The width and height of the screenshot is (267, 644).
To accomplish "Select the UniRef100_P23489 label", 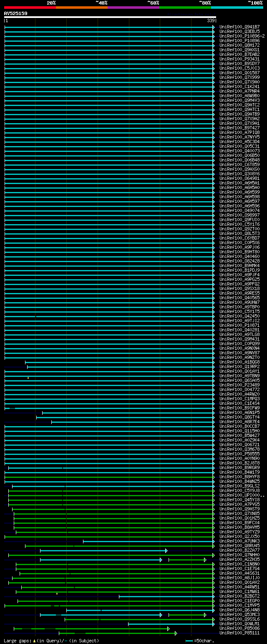I will (x=239, y=385).
